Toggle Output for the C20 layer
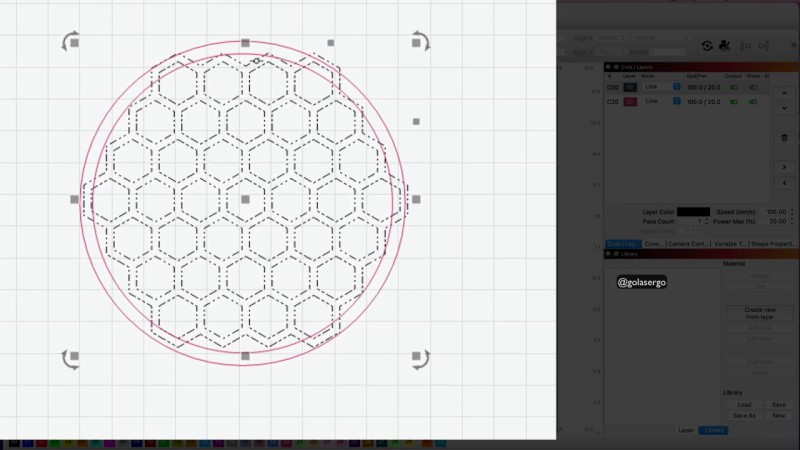This screenshot has width=800, height=450. click(736, 101)
